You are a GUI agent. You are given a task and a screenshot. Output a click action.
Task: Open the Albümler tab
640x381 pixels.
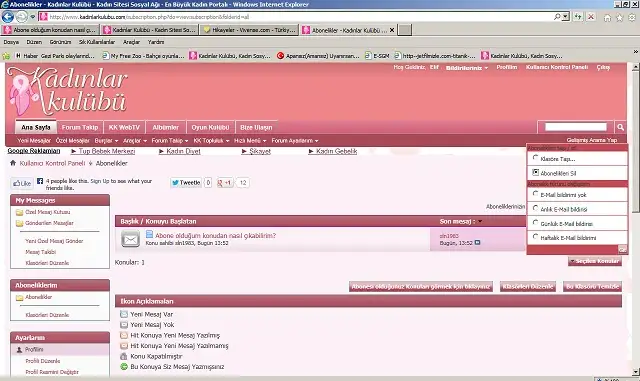[x=166, y=127]
